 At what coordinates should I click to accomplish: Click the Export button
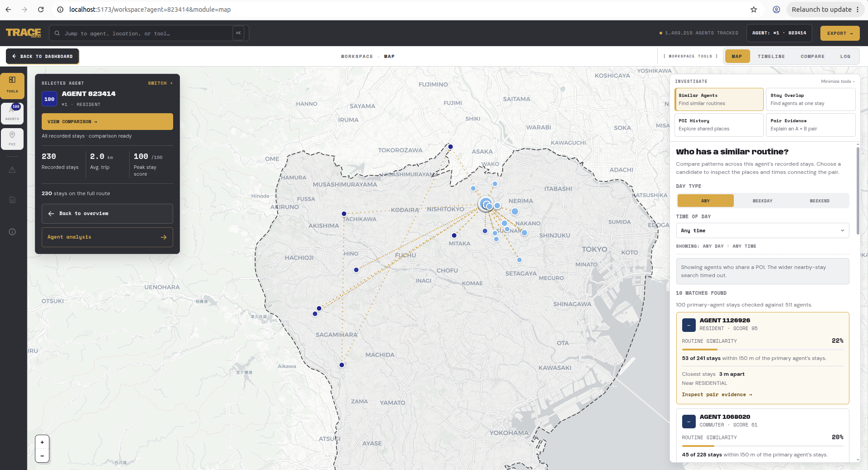[x=839, y=33]
